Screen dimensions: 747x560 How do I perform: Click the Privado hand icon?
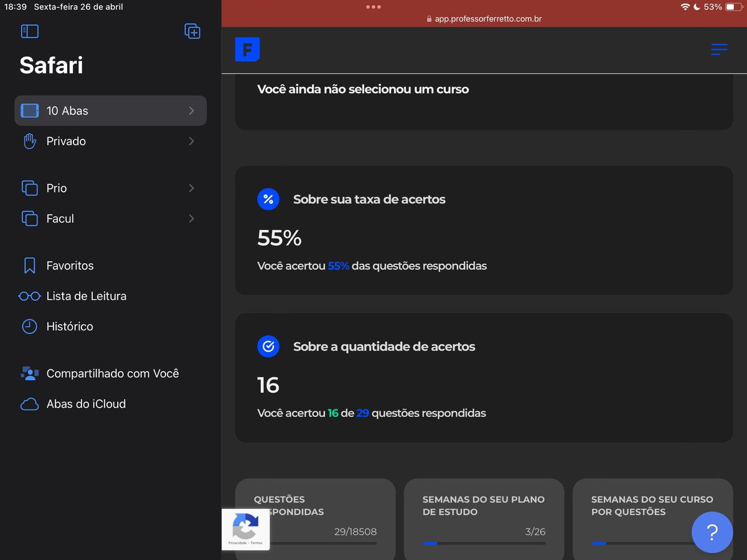tap(29, 141)
